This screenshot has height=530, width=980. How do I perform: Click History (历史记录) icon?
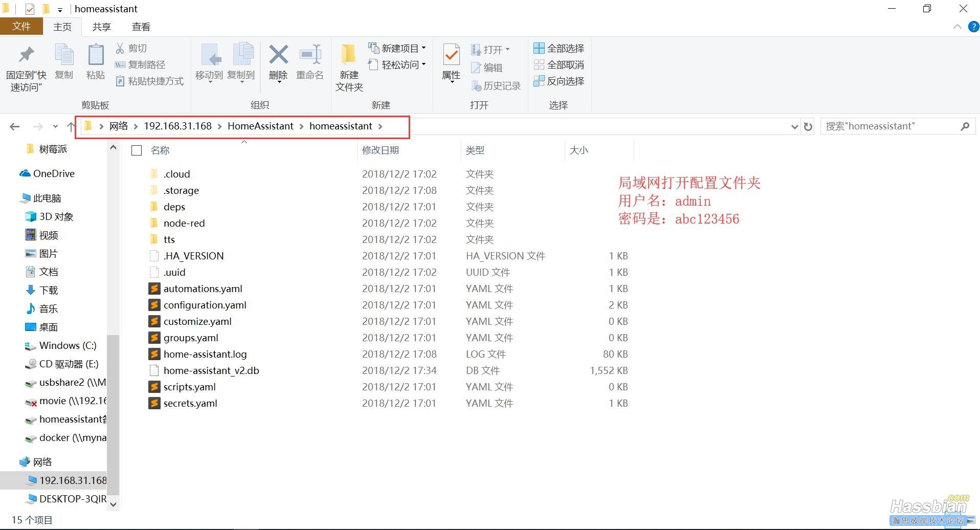[476, 86]
